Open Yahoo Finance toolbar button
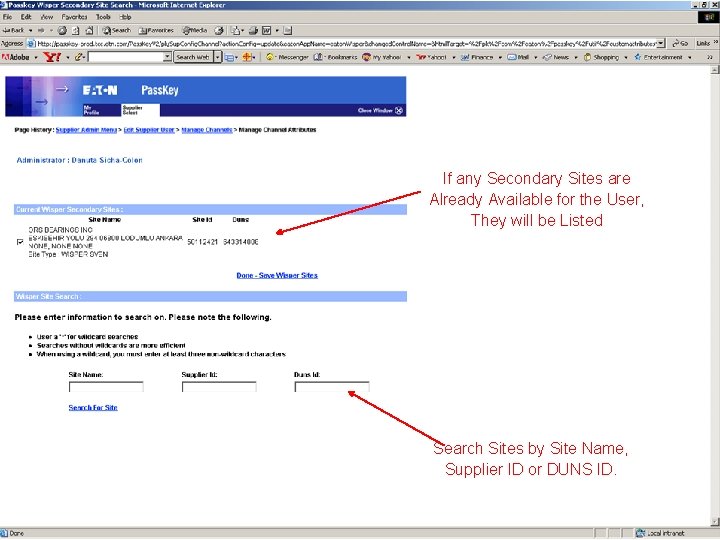 click(477, 57)
